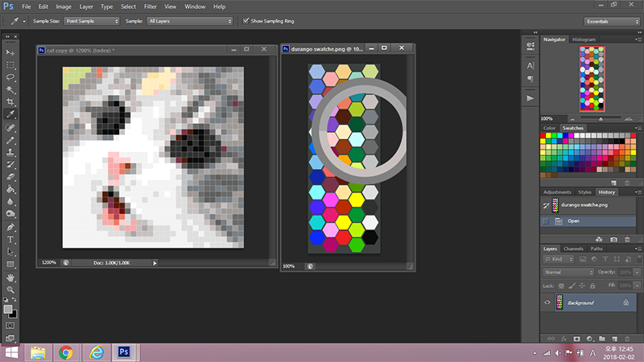The width and height of the screenshot is (644, 362).
Task: Click the create new layer icon
Action: (x=614, y=338)
